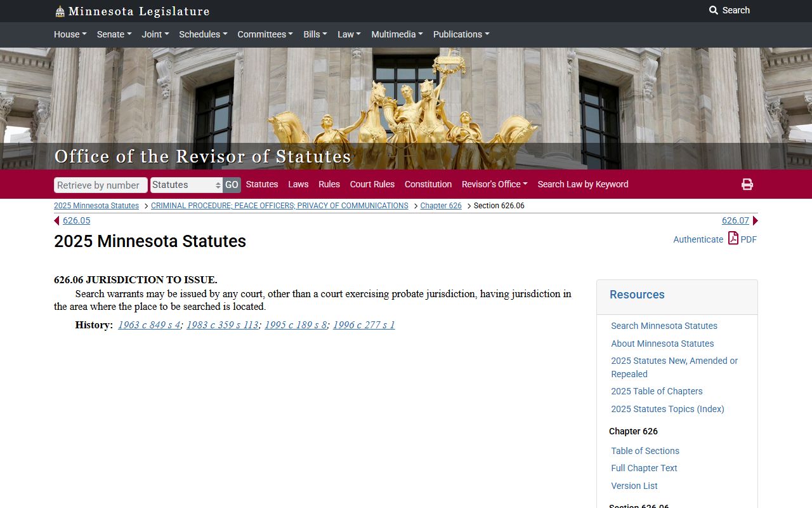Click the Chapter 626 breadcrumb link
This screenshot has width=812, height=508.
[x=441, y=206]
